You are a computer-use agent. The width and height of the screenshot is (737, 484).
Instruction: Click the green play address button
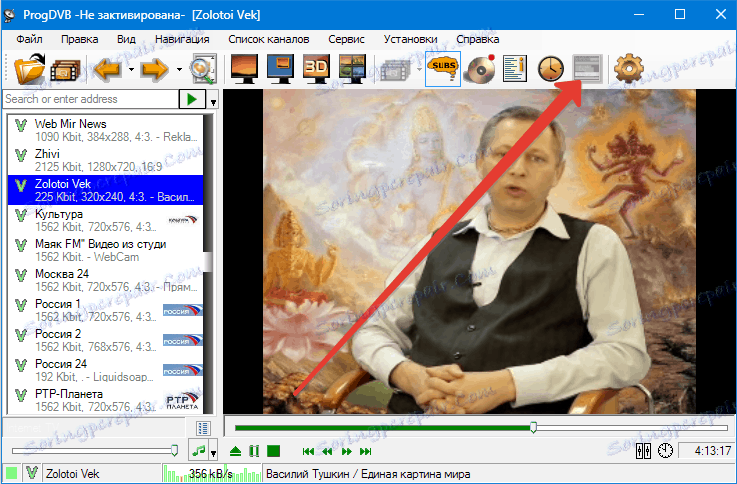point(192,99)
